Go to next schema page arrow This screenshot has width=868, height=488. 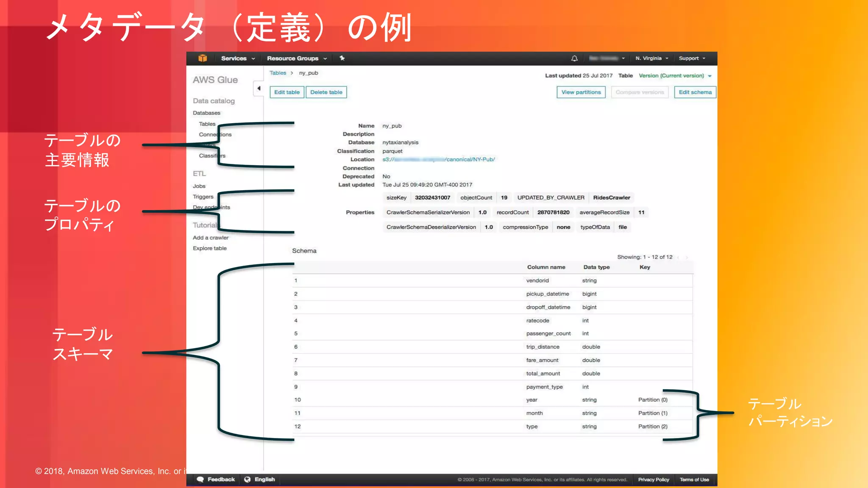click(687, 258)
